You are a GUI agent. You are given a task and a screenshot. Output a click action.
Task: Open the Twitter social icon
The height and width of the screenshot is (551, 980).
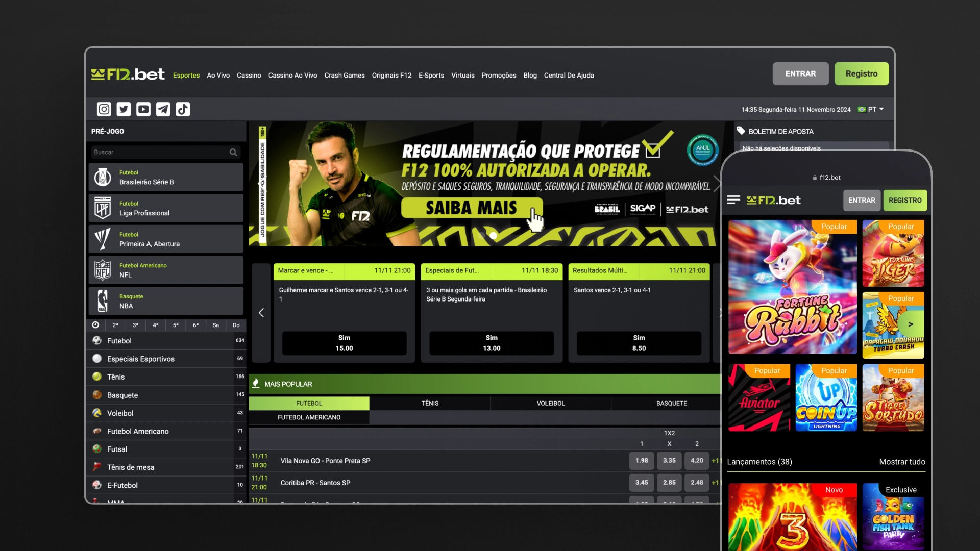click(124, 109)
